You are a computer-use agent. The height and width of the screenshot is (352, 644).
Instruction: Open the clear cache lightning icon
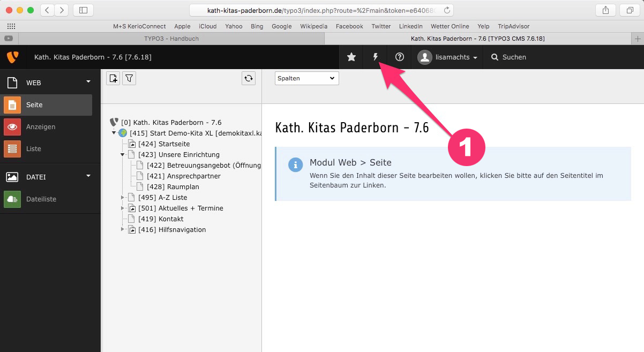(376, 57)
